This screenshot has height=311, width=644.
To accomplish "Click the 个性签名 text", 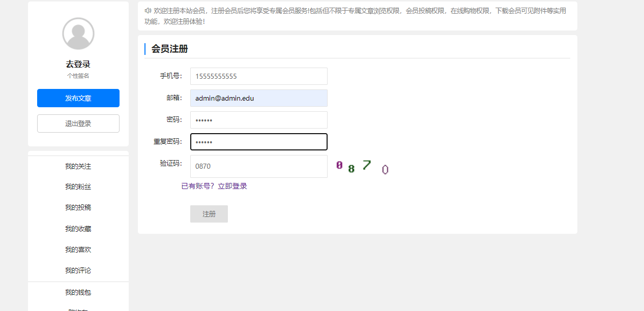I will pos(78,76).
